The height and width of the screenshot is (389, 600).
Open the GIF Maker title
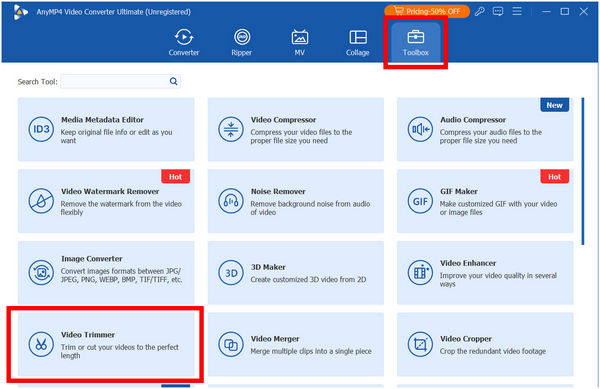click(x=458, y=191)
